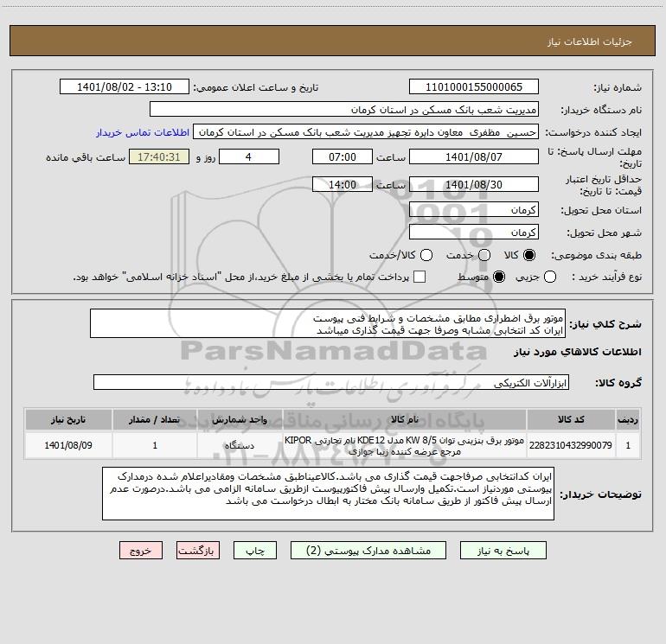
Task: Click the need date cell 1401/08/09
Action: [68, 445]
